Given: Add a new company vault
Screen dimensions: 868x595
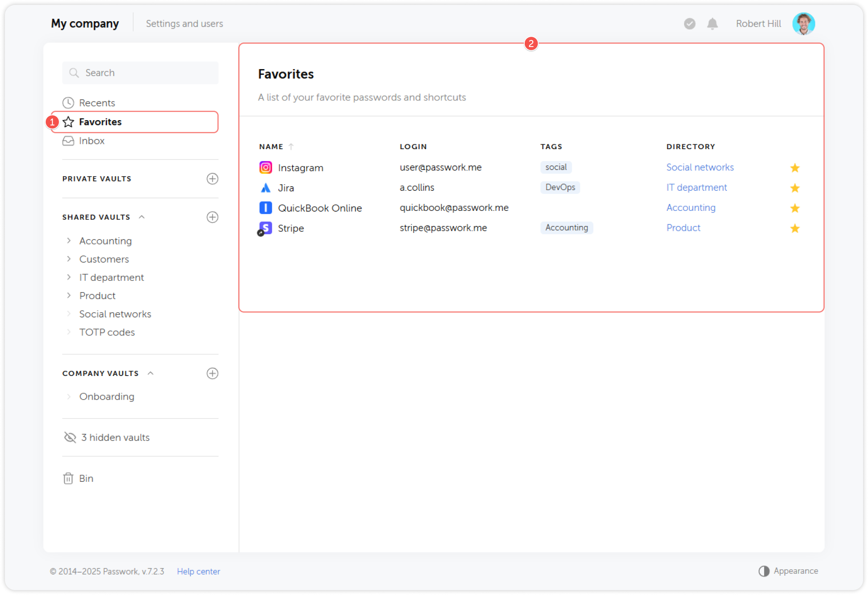Looking at the screenshot, I should 212,373.
